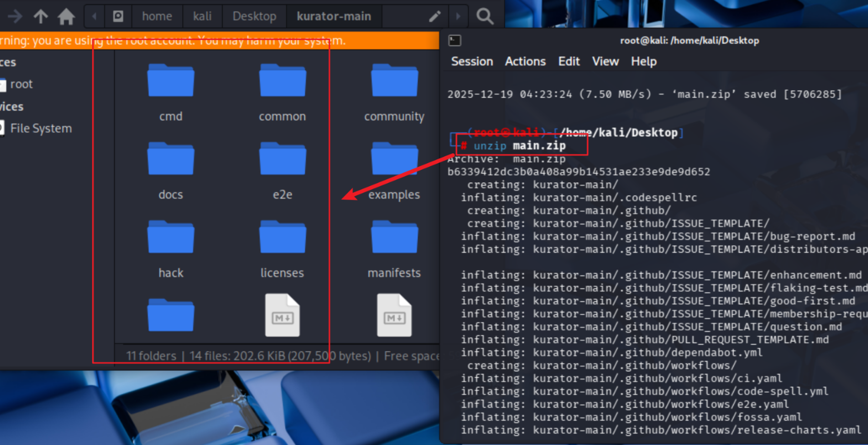Click the orange root account warning banner
Screen dimensions: 868x445
[219, 41]
